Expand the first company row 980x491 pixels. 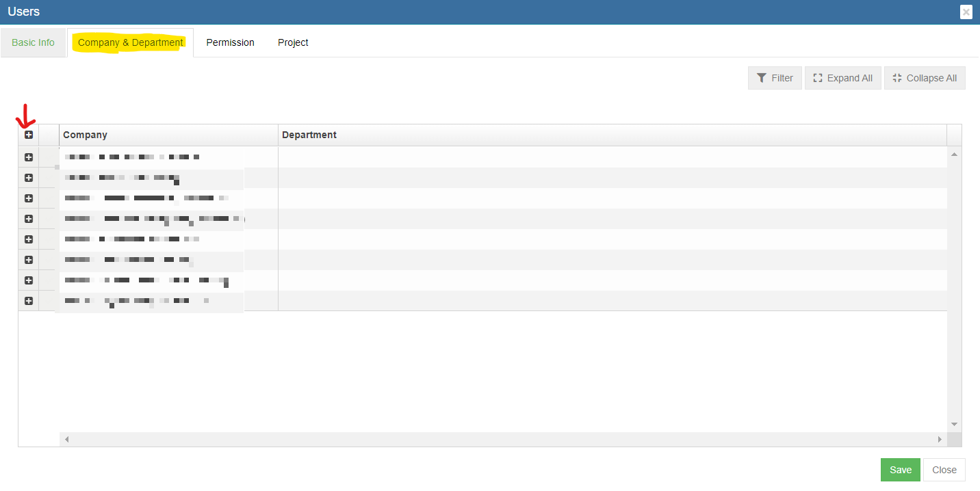29,157
